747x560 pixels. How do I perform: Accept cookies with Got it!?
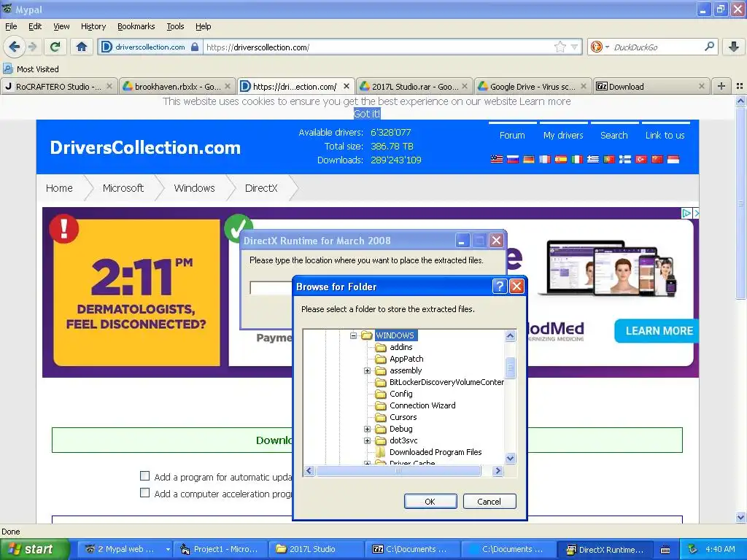pos(367,113)
